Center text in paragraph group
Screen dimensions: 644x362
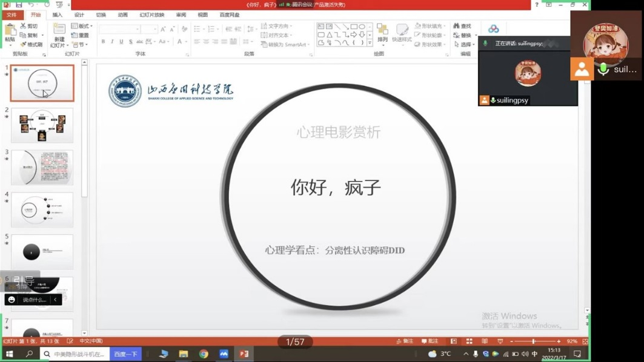(x=206, y=41)
